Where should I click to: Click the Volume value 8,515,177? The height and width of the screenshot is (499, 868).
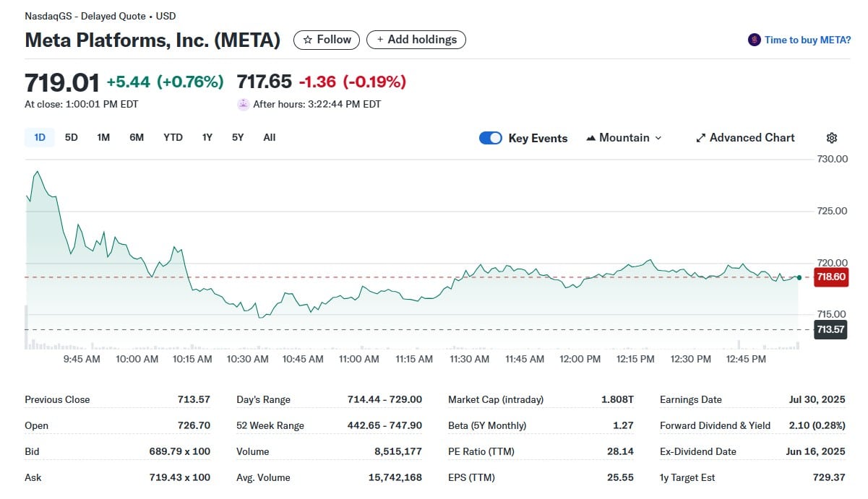[398, 451]
